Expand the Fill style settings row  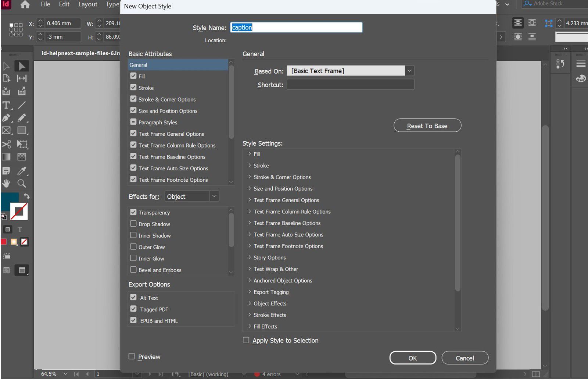coord(250,154)
